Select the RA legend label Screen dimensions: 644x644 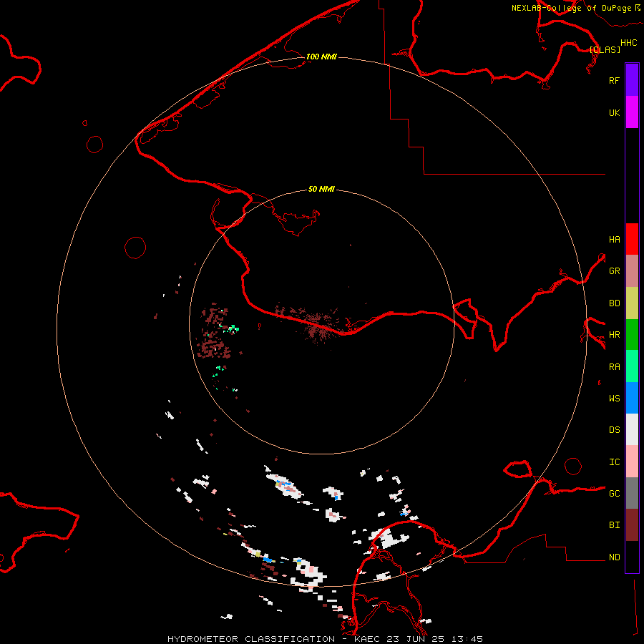pos(614,367)
